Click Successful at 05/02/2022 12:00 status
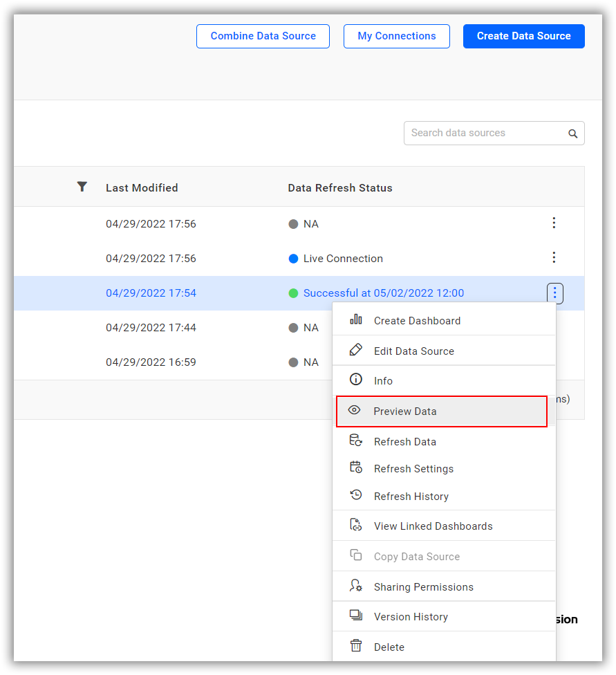The height and width of the screenshot is (675, 616). (x=384, y=293)
